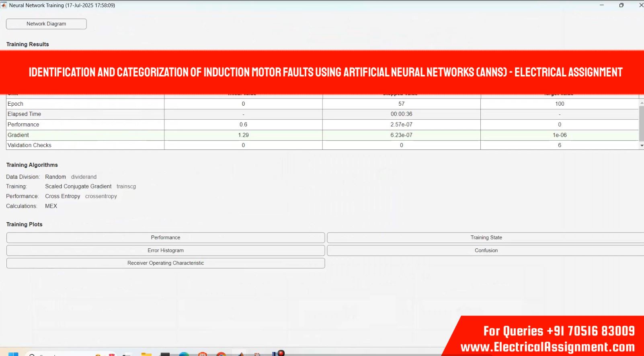Open the Network Diagram
This screenshot has width=644, height=356.
(46, 24)
